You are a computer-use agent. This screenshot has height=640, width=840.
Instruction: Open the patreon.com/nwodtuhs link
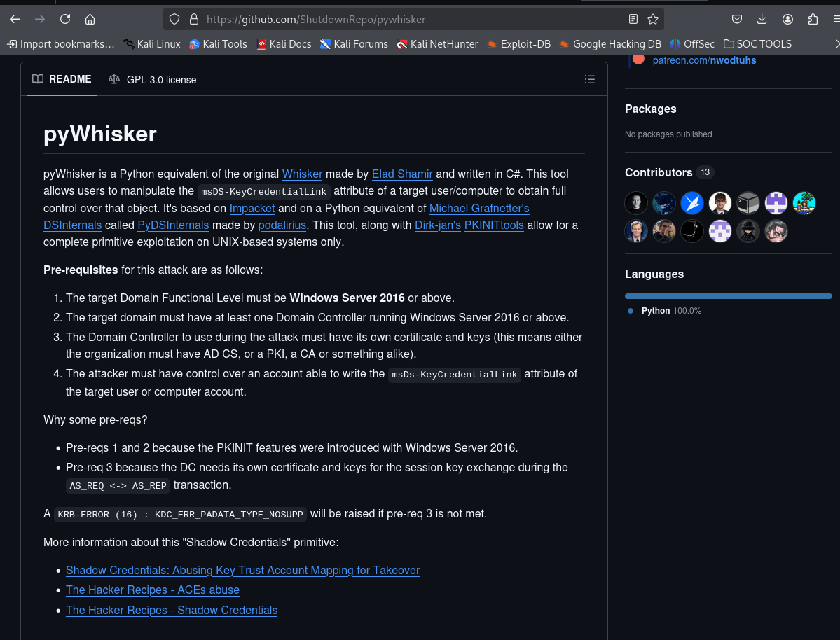point(704,60)
